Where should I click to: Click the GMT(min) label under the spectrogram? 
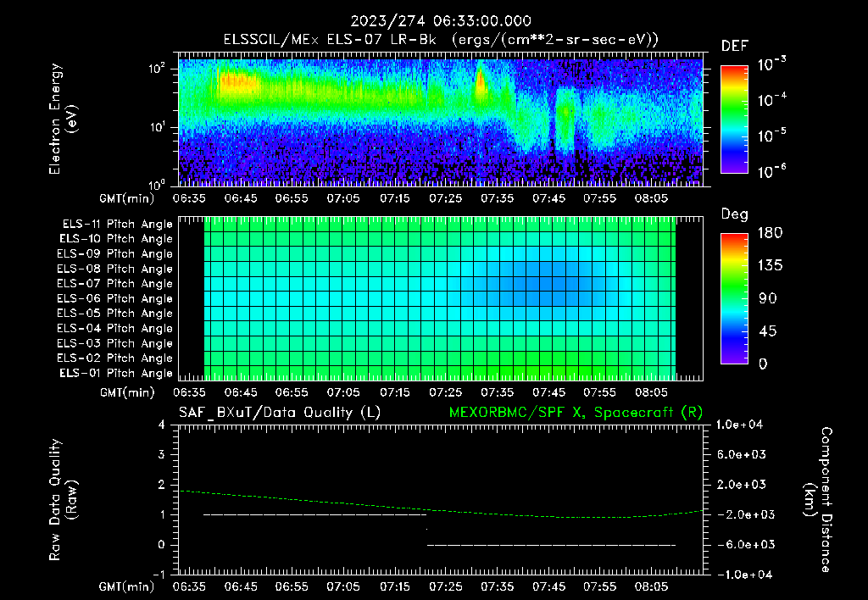[127, 198]
